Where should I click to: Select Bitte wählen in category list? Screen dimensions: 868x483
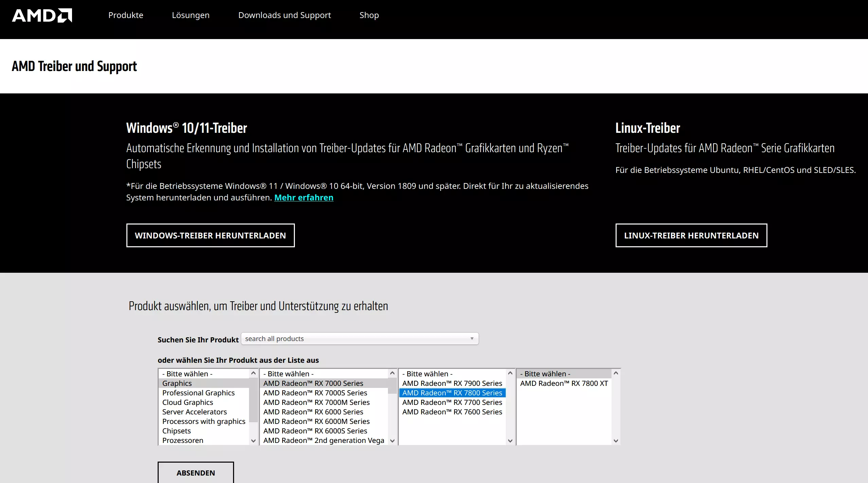[204, 374]
